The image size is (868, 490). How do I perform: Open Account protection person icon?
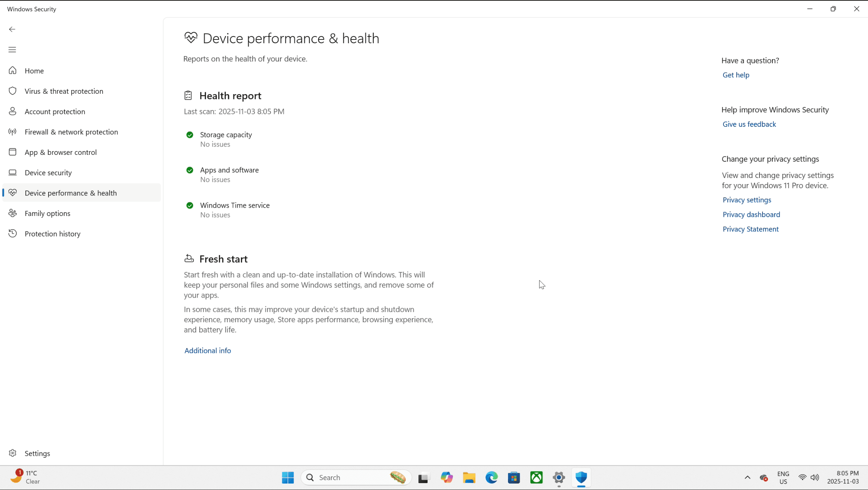click(x=13, y=111)
